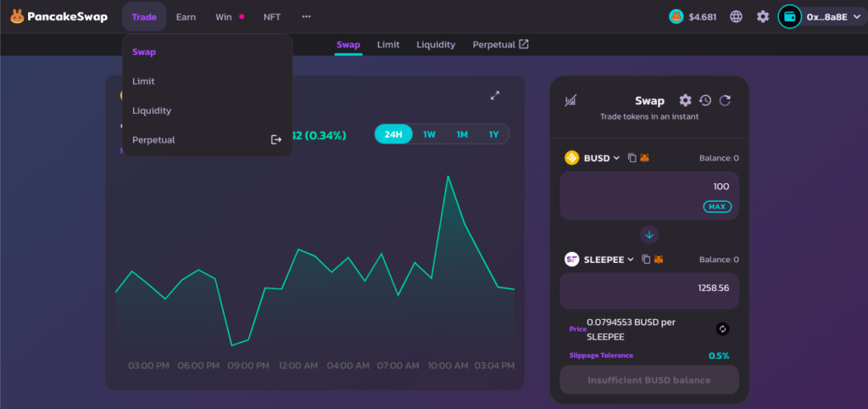868x409 pixels.
Task: Open the Trade menu in top navigation
Action: [x=144, y=17]
